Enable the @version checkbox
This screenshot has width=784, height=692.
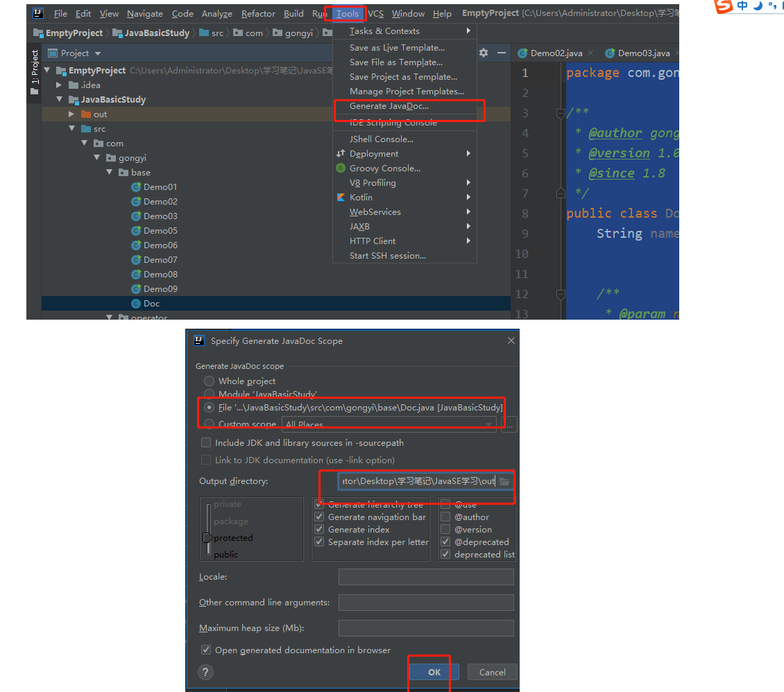445,529
